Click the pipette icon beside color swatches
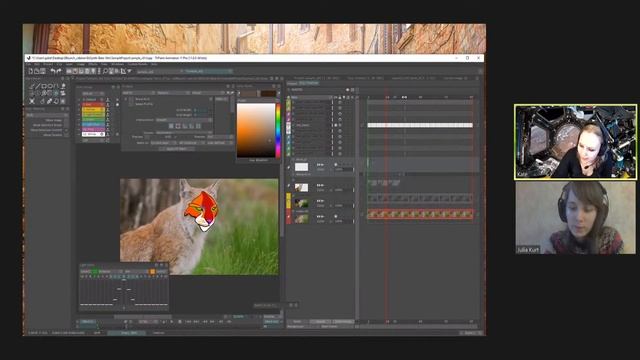The width and height of the screenshot is (640, 360). (240, 93)
